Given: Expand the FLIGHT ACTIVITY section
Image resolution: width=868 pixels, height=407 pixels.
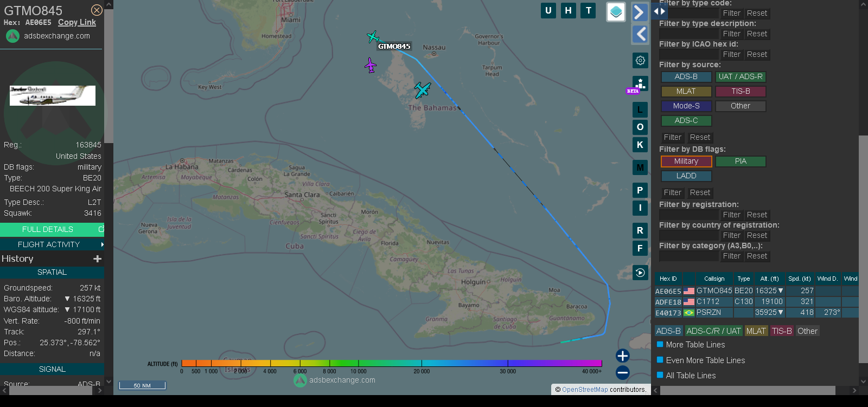Looking at the screenshot, I should tap(52, 244).
